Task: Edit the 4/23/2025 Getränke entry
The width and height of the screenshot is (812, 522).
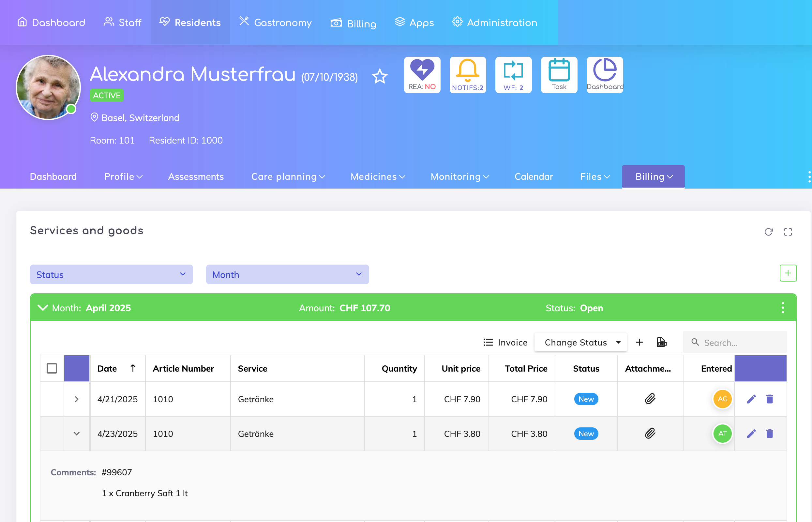Action: [751, 434]
